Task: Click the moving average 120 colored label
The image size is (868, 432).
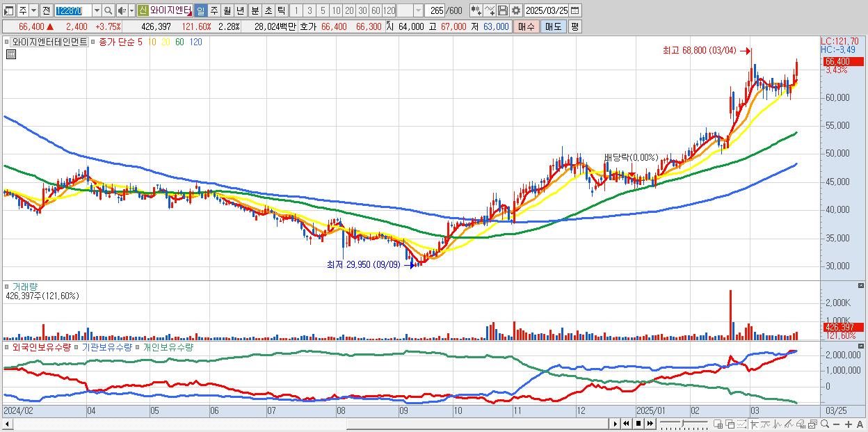Action: pyautogui.click(x=195, y=42)
